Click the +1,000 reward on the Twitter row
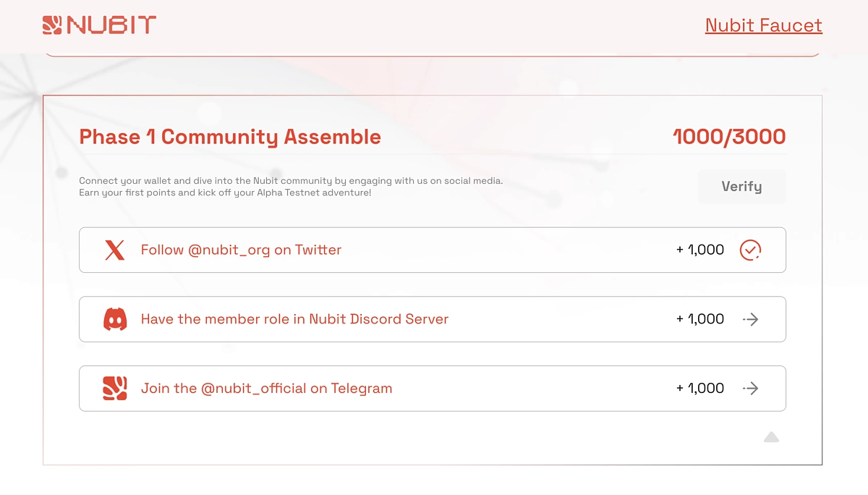The width and height of the screenshot is (868, 495). (700, 250)
